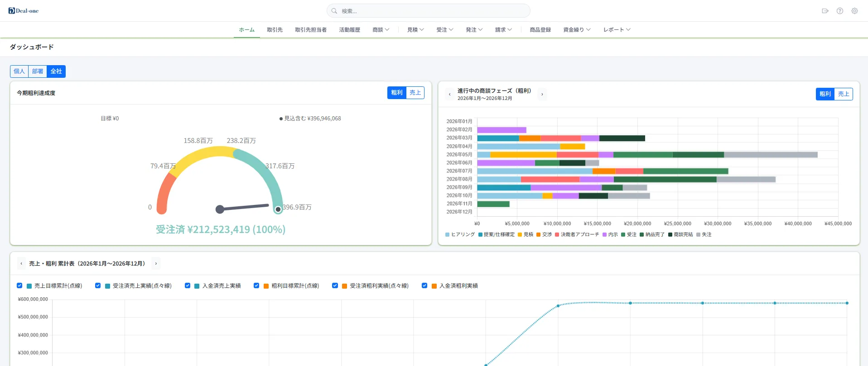Open the 取引先担当者 menu item
Image resolution: width=868 pixels, height=366 pixels.
point(311,30)
